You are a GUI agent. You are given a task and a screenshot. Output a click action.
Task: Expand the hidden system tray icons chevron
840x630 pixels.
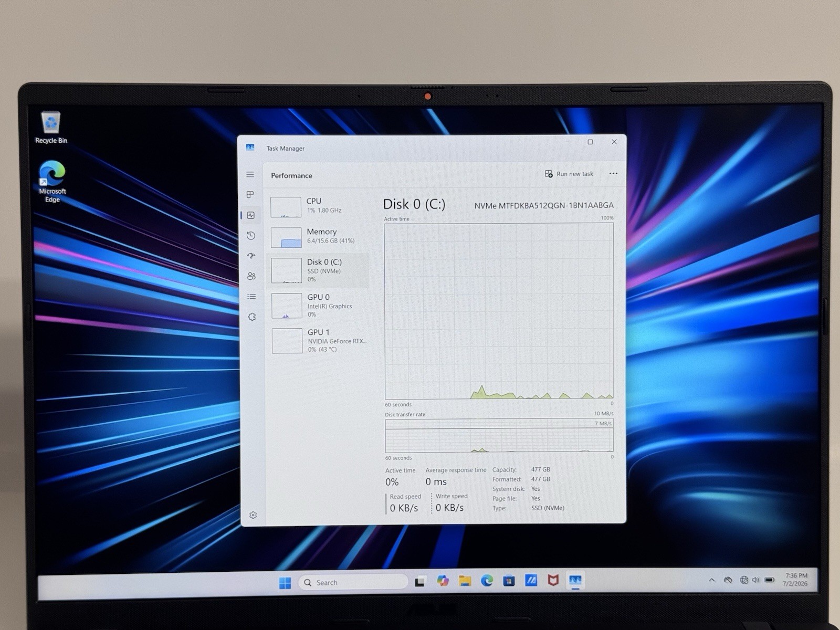coord(712,580)
